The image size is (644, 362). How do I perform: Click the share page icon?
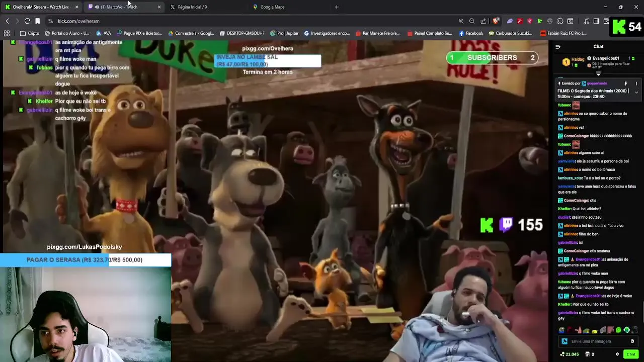pos(484,21)
